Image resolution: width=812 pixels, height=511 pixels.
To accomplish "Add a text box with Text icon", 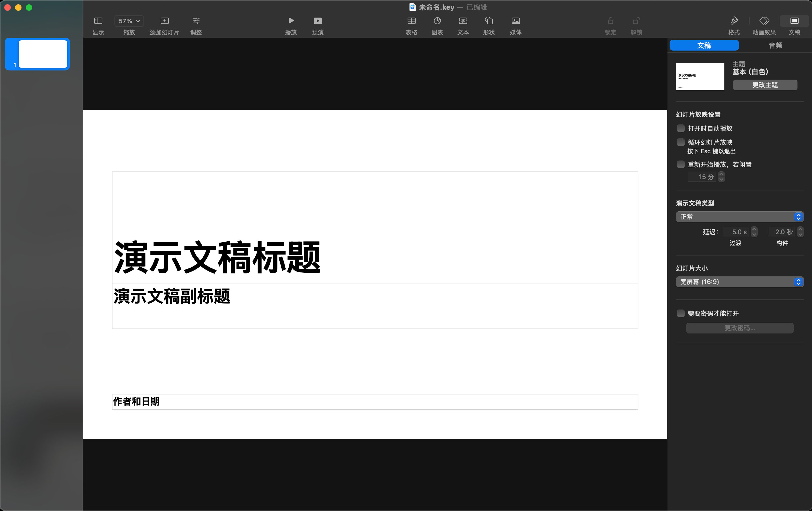I will click(463, 21).
